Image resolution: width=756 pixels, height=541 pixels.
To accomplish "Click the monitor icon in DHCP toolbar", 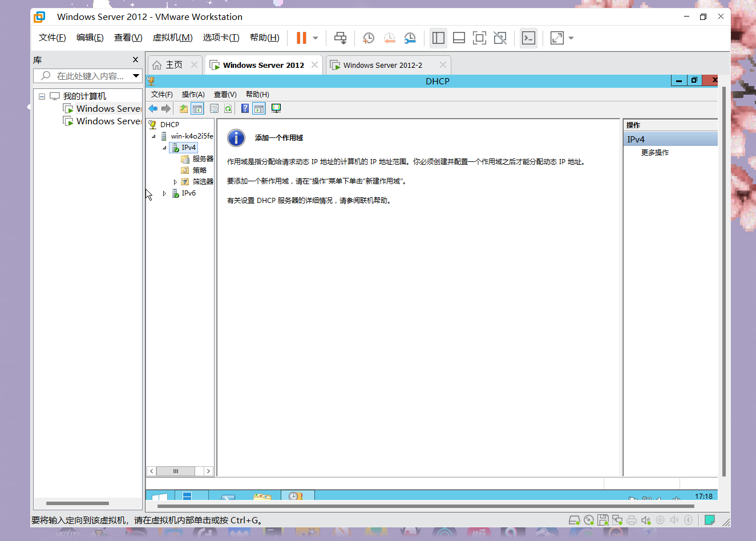I will [276, 109].
